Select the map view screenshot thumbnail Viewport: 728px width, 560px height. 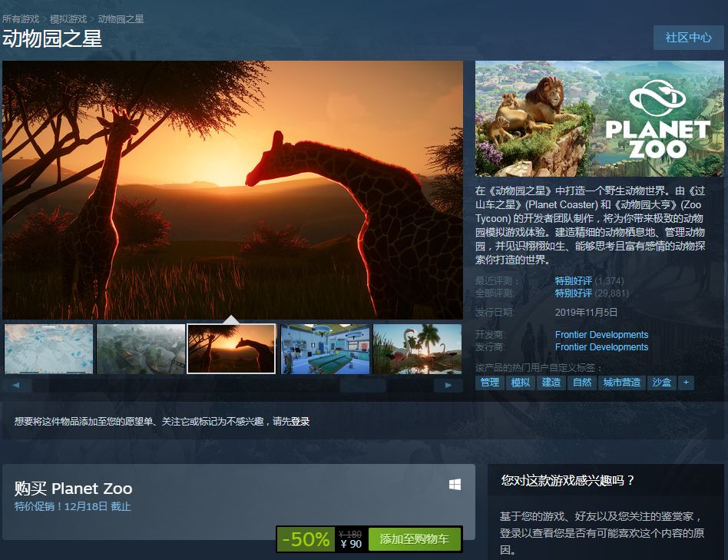click(x=48, y=349)
